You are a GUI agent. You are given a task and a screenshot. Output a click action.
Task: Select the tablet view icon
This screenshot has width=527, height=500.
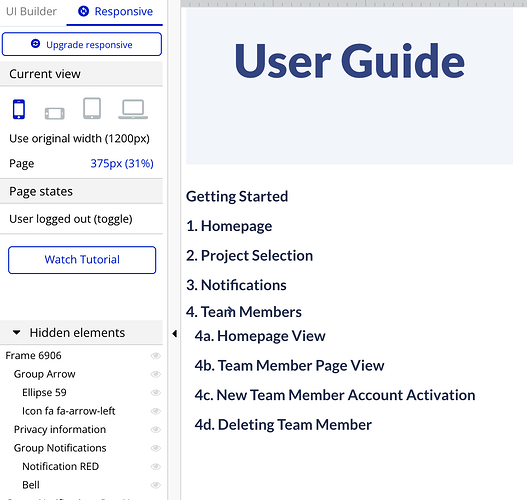tap(92, 109)
